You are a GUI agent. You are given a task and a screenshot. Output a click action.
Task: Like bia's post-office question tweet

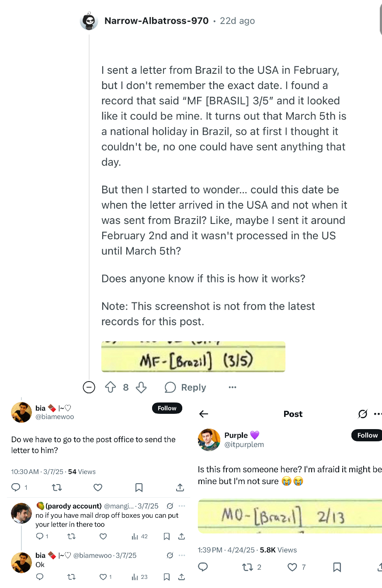(98, 487)
